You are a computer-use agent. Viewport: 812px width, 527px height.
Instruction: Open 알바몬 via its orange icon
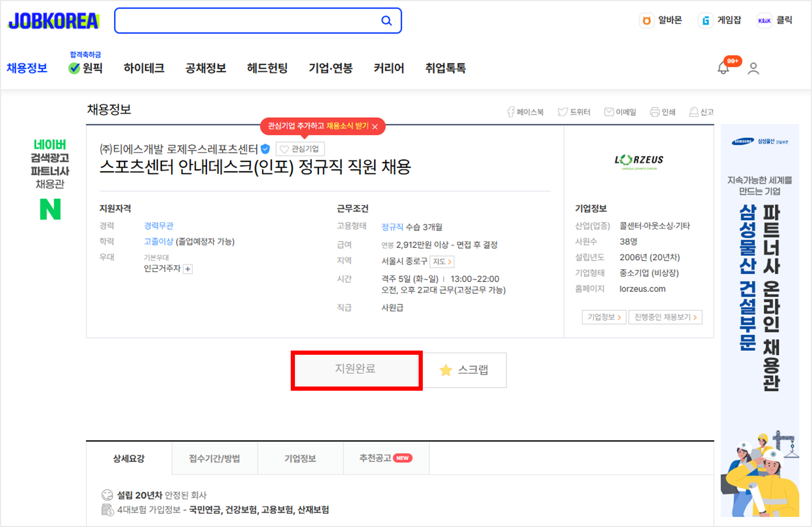pos(647,21)
